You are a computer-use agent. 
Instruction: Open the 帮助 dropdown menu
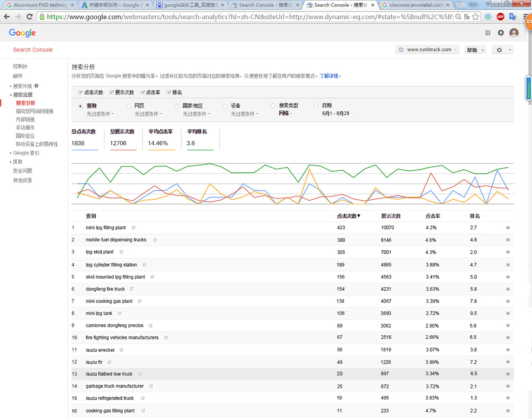coord(475,50)
